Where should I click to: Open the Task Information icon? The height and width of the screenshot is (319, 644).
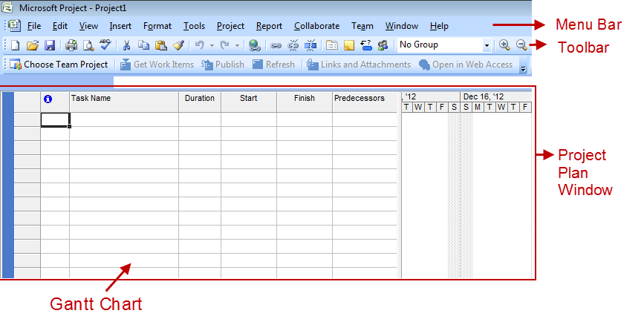click(x=332, y=45)
